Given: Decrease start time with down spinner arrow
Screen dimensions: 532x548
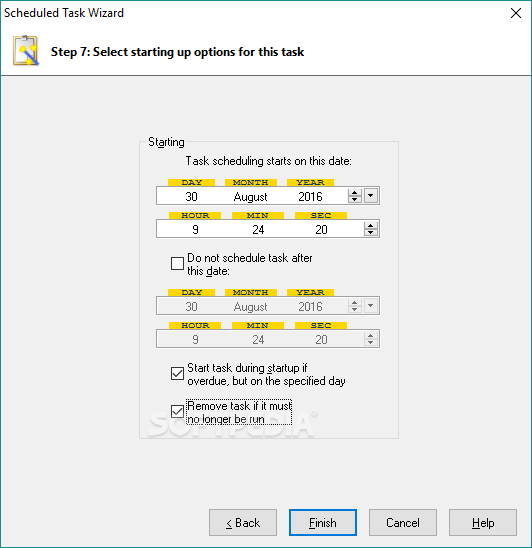Looking at the screenshot, I should tap(371, 232).
